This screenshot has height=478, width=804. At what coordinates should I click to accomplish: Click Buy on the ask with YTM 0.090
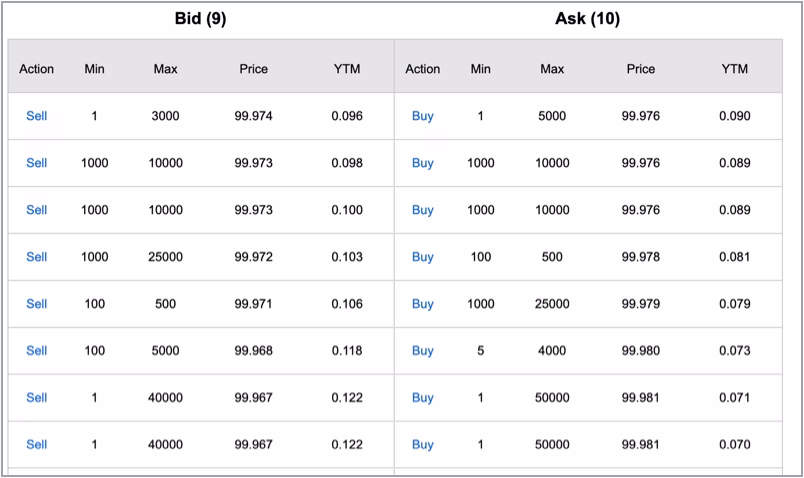422,116
